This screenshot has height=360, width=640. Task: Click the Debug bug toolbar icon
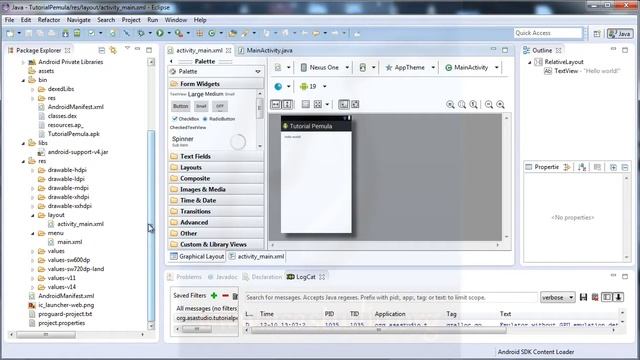(x=141, y=33)
